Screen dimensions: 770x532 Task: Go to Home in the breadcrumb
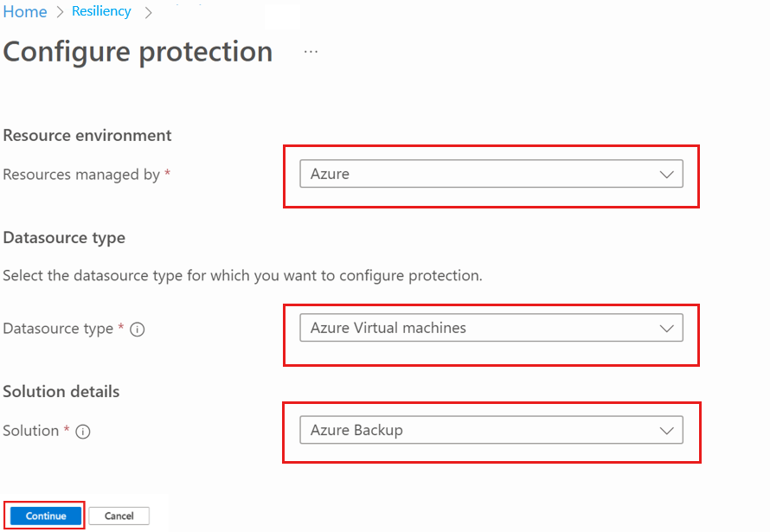[x=25, y=12]
